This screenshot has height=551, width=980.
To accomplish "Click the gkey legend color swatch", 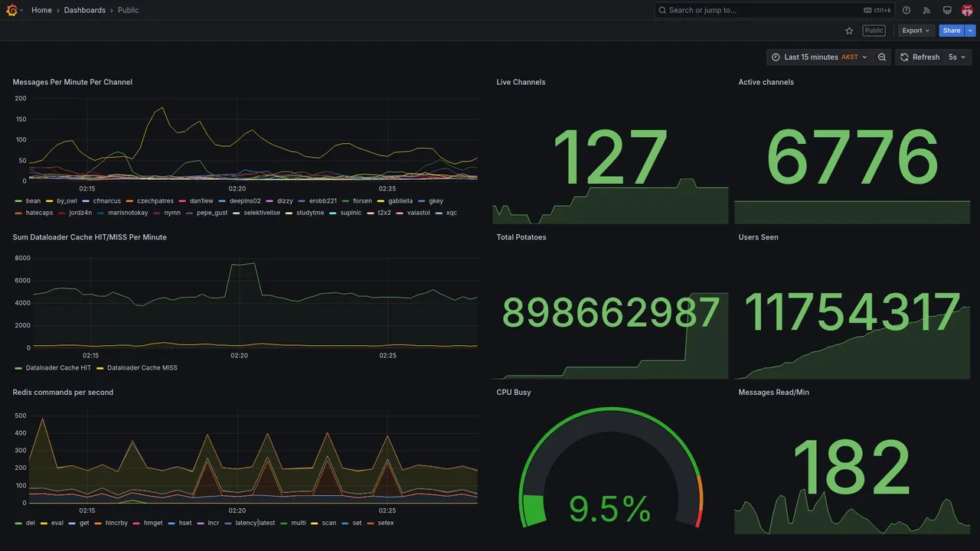I will [x=423, y=201].
